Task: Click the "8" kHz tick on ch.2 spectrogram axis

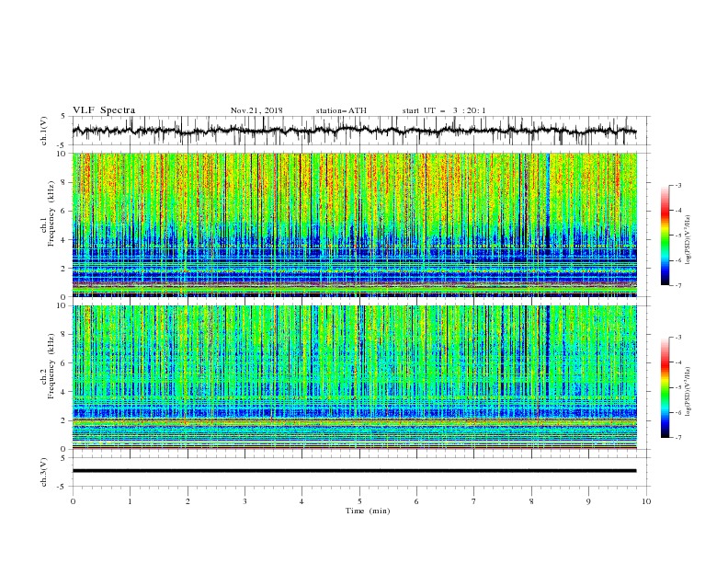Action: pyautogui.click(x=63, y=335)
